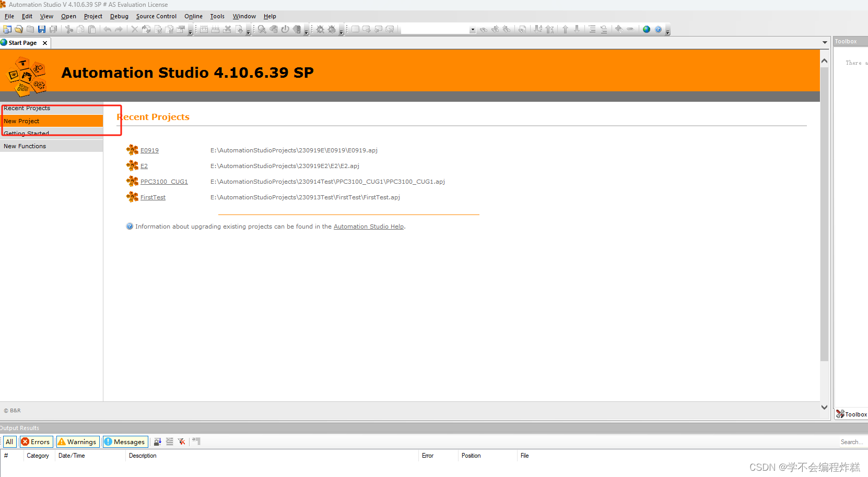Click the clear list icon in Output Results
Screen dimensions: 868x477
170,442
